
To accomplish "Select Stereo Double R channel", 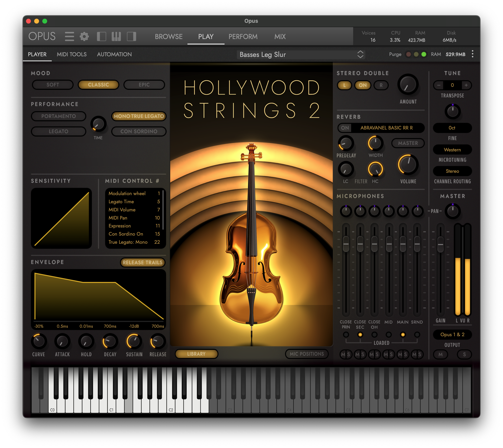I will (381, 85).
